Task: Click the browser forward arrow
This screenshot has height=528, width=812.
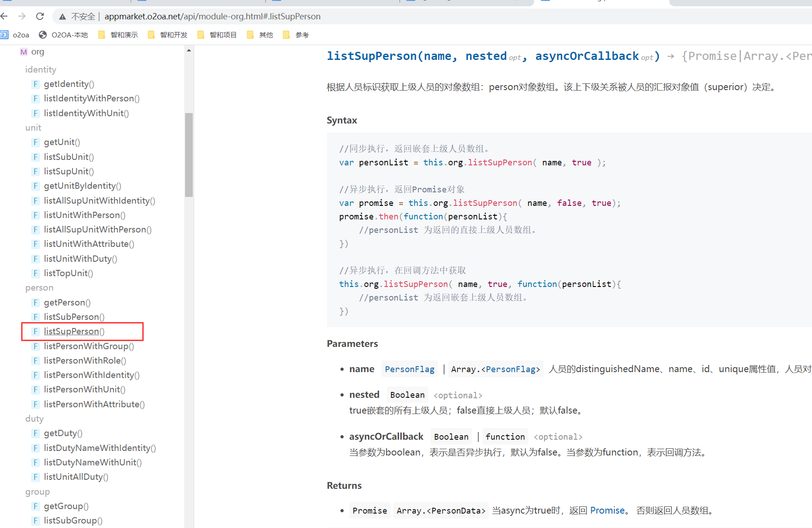Action: tap(22, 17)
